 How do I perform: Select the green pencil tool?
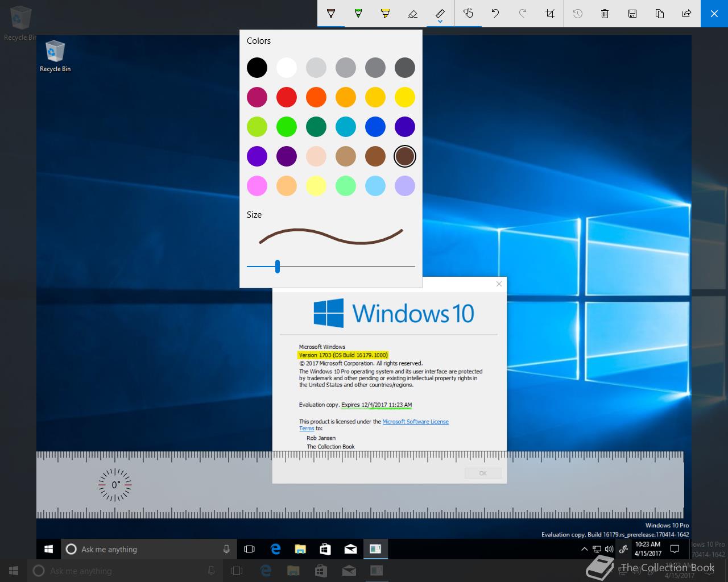(x=358, y=14)
